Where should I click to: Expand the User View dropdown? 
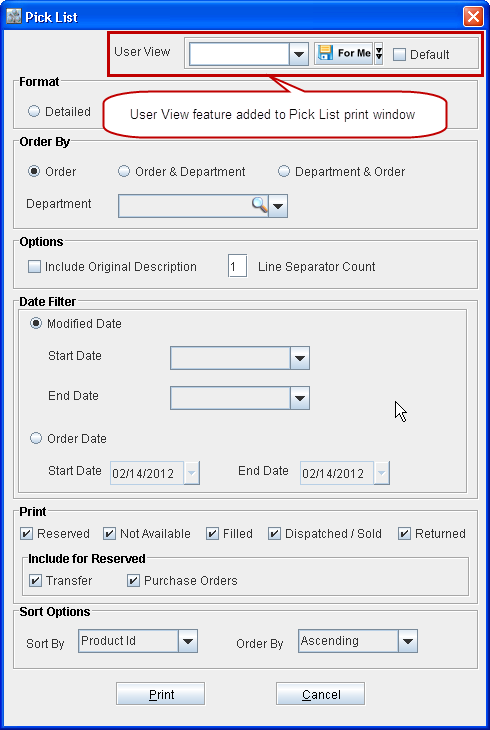299,55
